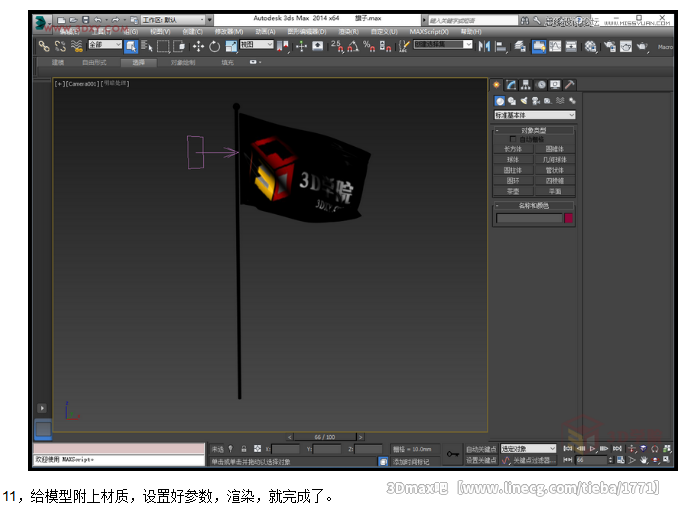The image size is (699, 507).
Task: Toggle the selection lock icon
Action: tap(244, 449)
